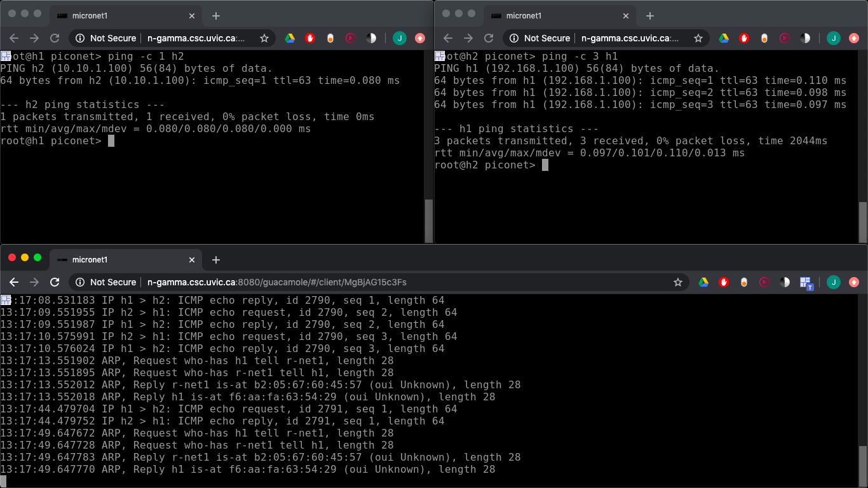Click '--- h2 ping statistics ---' line

pos(83,105)
